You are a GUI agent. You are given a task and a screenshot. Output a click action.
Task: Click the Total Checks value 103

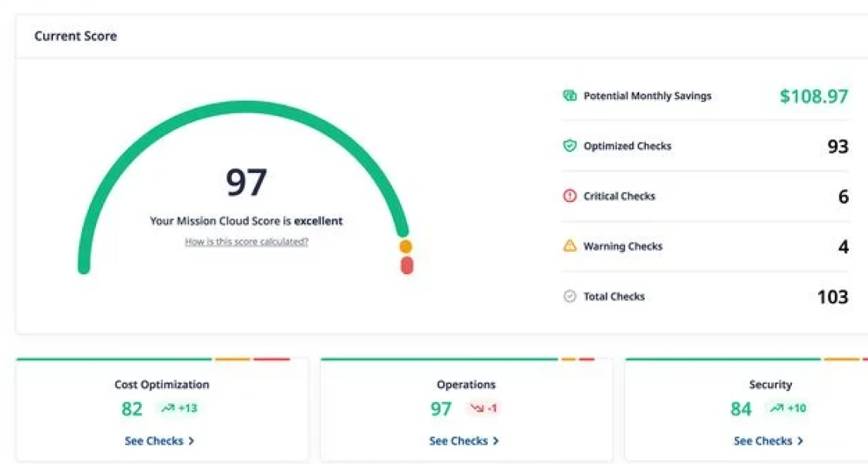pyautogui.click(x=833, y=297)
